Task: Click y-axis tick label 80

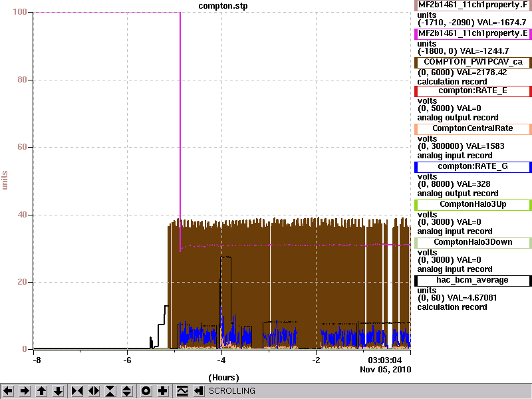Action: click(x=22, y=80)
